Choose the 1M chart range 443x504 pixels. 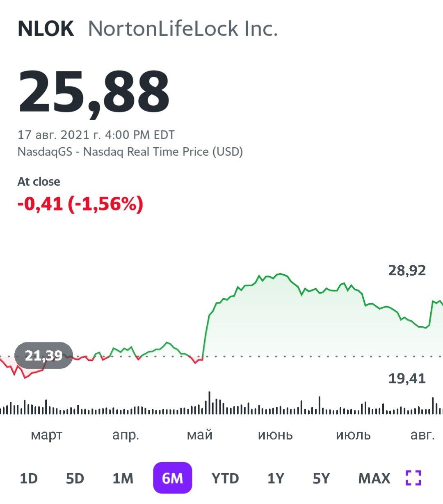[x=123, y=478]
